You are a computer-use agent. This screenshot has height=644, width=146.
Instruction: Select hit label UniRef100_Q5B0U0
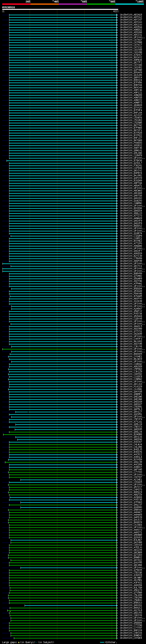[131, 510]
